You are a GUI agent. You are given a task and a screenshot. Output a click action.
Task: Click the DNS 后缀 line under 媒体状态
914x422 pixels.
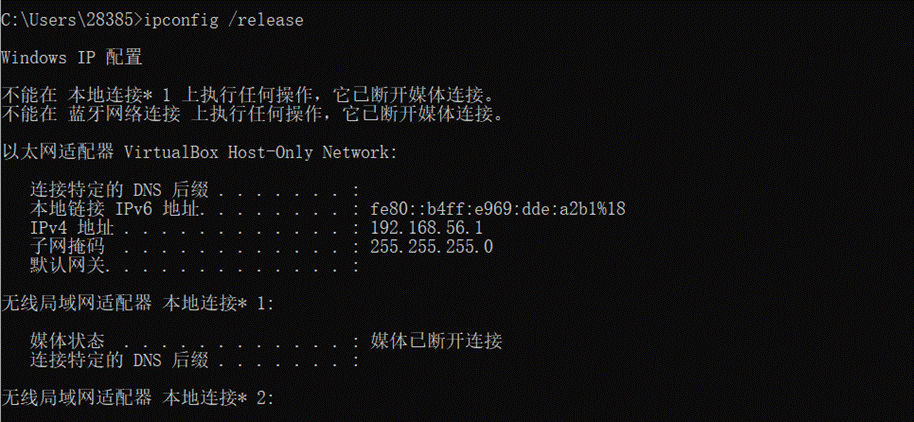coord(194,360)
